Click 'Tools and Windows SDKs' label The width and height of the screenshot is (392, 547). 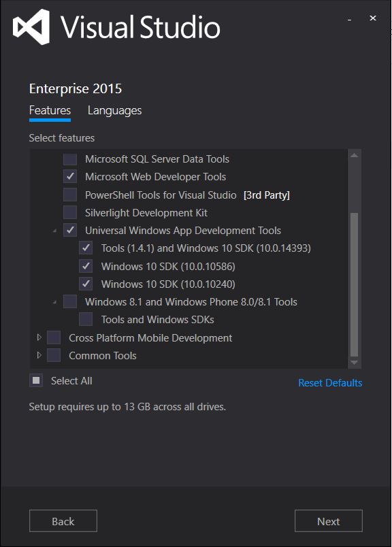click(158, 320)
